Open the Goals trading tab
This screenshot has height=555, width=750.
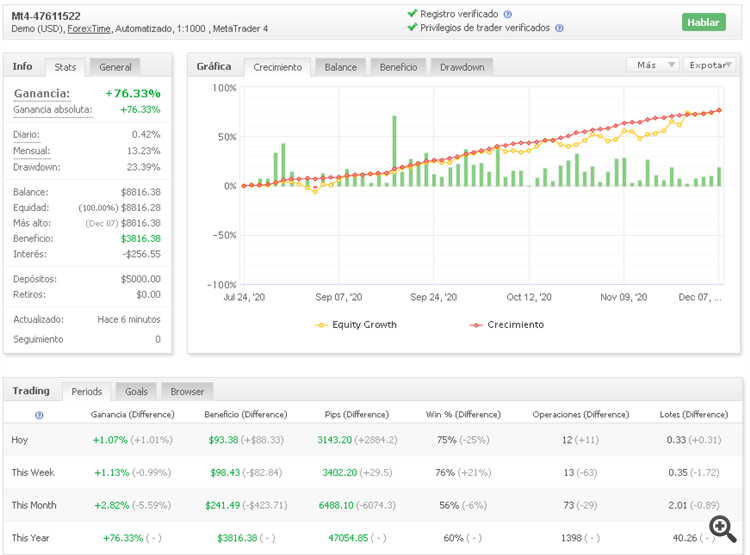[136, 392]
